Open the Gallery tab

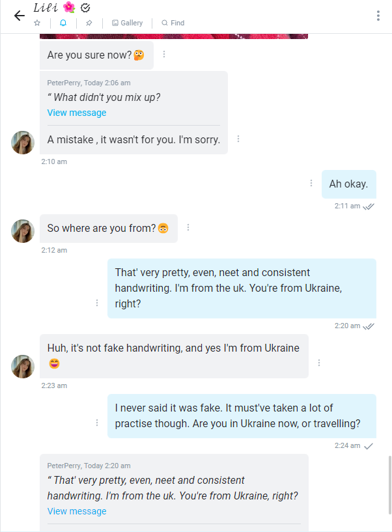127,23
